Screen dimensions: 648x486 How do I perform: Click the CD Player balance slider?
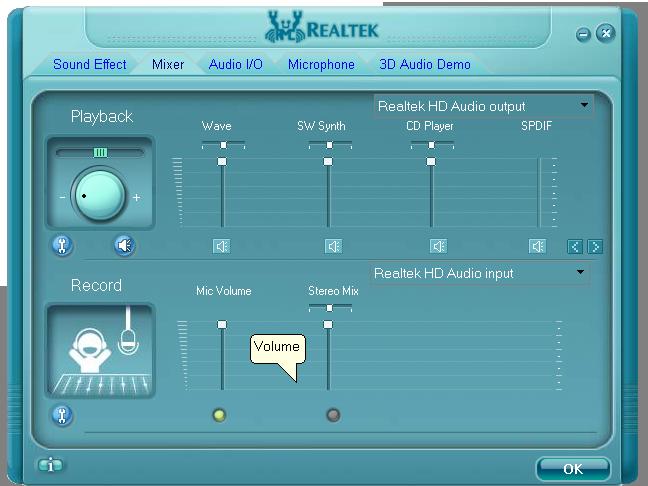(x=432, y=145)
